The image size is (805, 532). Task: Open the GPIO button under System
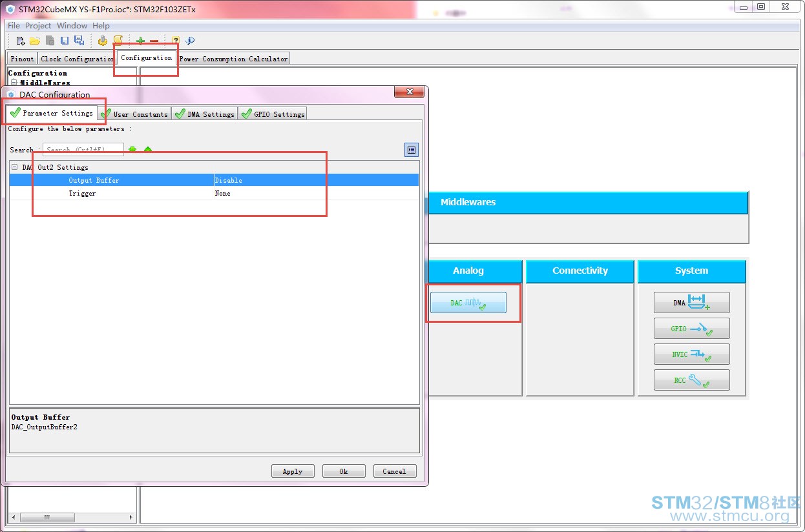[x=691, y=328]
